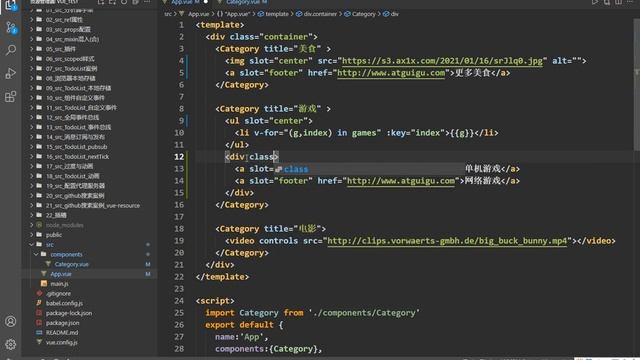
Task: Open atguigu.com link on line 5
Action: 391,73
